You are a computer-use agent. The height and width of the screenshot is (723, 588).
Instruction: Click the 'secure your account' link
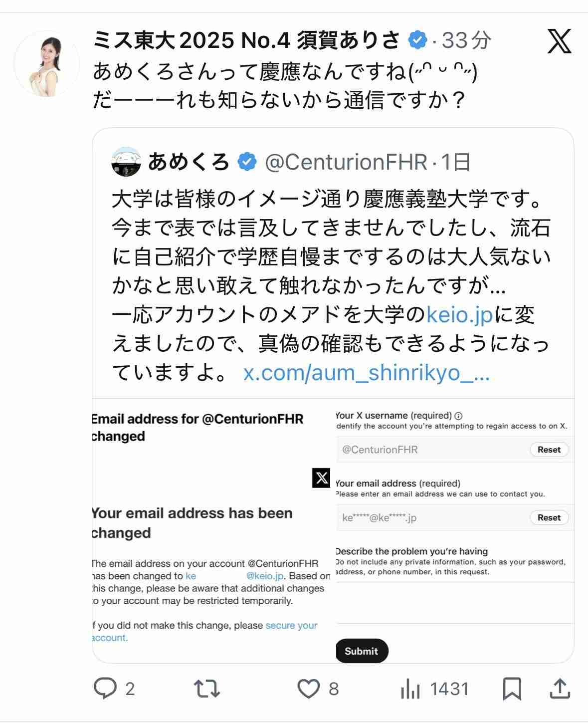pyautogui.click(x=291, y=626)
